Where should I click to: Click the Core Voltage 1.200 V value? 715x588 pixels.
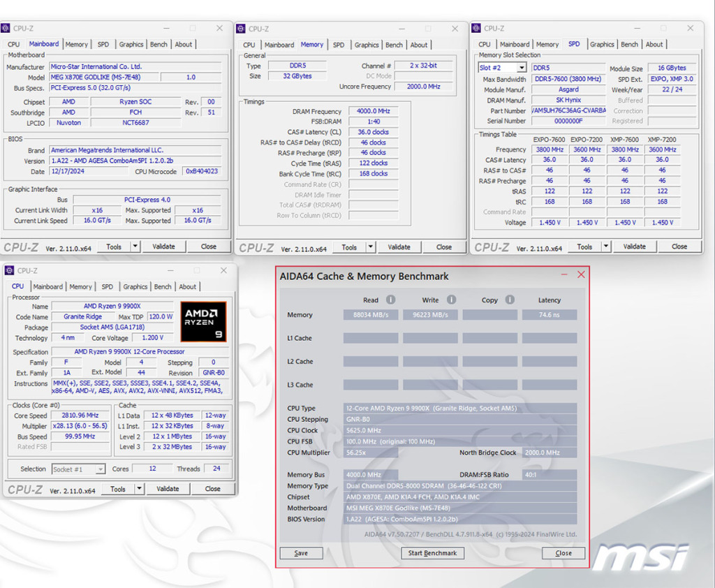153,337
